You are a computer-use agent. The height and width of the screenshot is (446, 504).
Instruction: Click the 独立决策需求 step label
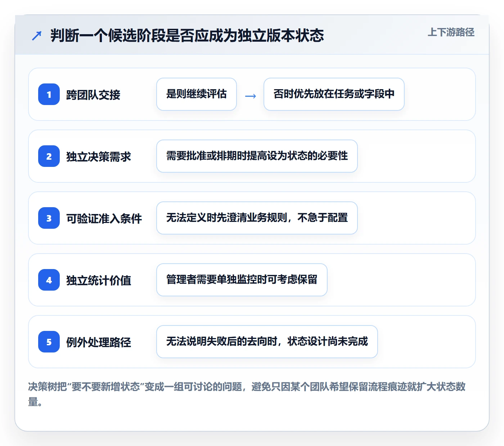pyautogui.click(x=99, y=157)
